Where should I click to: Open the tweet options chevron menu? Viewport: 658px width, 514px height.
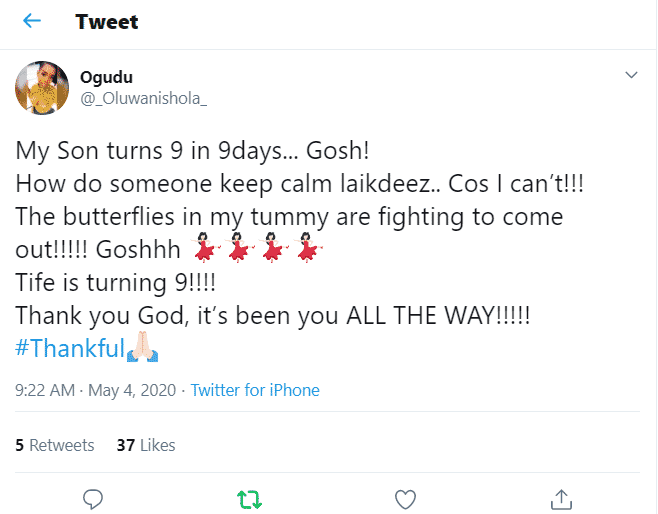tap(631, 75)
